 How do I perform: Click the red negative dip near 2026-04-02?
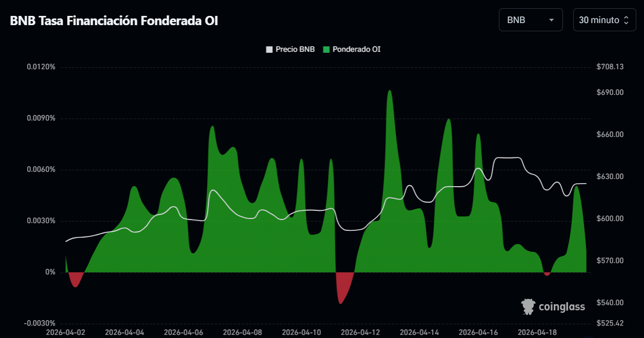76,280
